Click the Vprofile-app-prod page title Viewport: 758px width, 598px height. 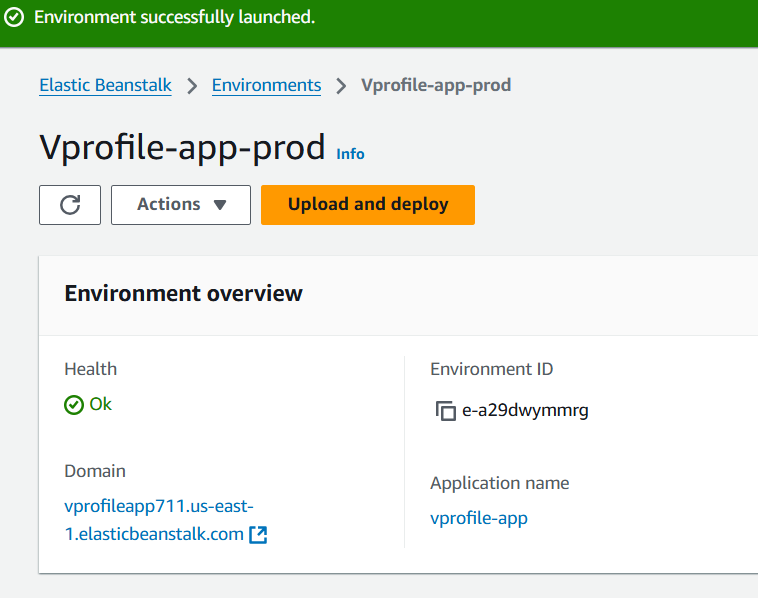coord(182,147)
